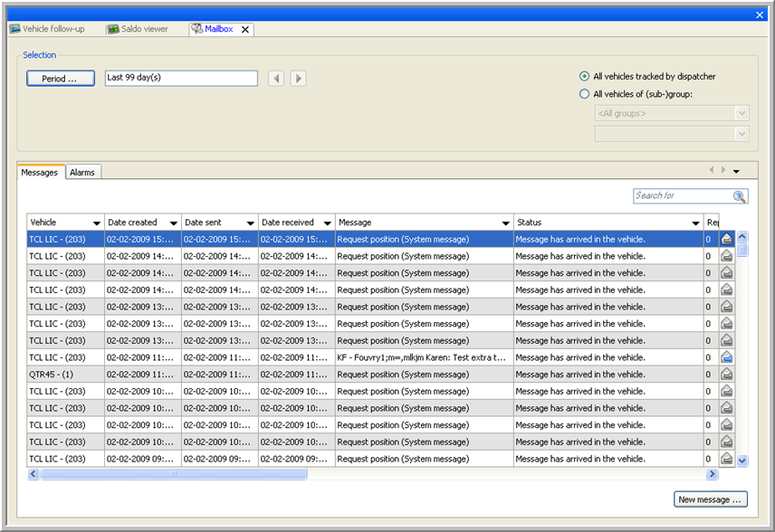Click the magnifier icon in the search box
The width and height of the screenshot is (775, 532).
739,196
